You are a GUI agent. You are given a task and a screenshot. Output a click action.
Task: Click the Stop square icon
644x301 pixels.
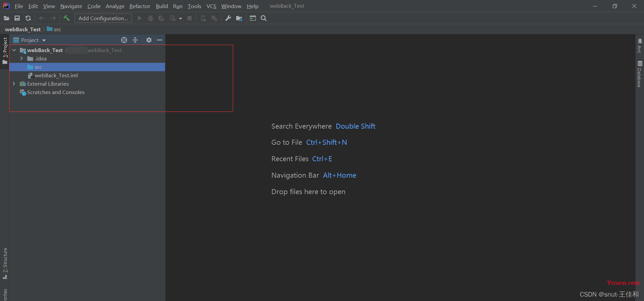(190, 18)
